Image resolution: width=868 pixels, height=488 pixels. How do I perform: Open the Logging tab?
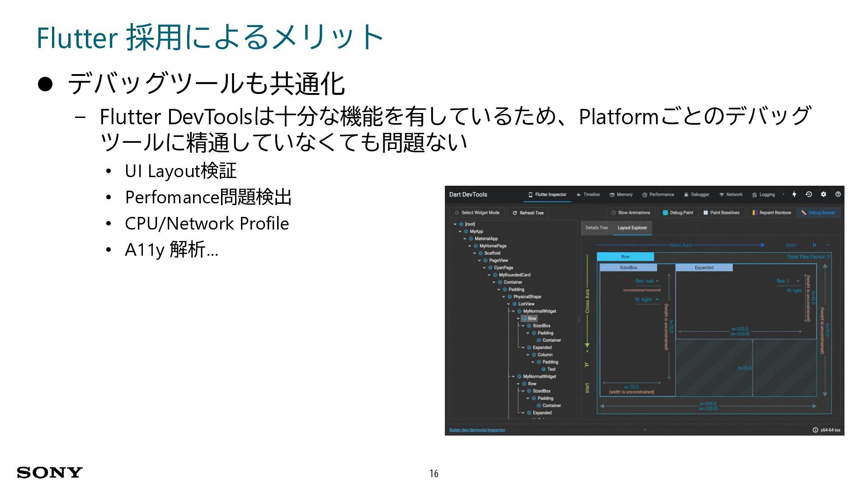coord(763,195)
